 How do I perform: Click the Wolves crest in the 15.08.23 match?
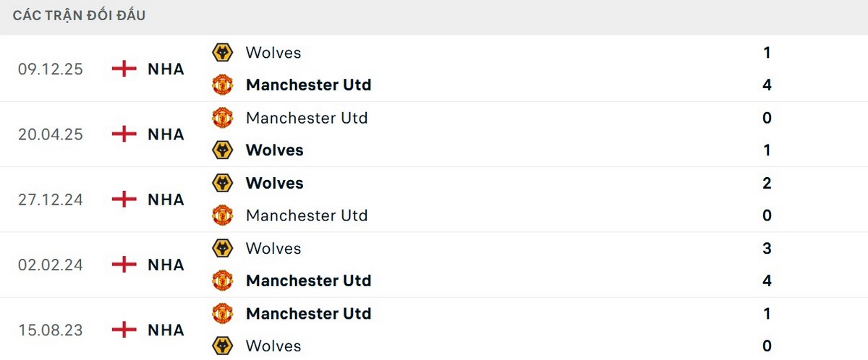pos(222,346)
